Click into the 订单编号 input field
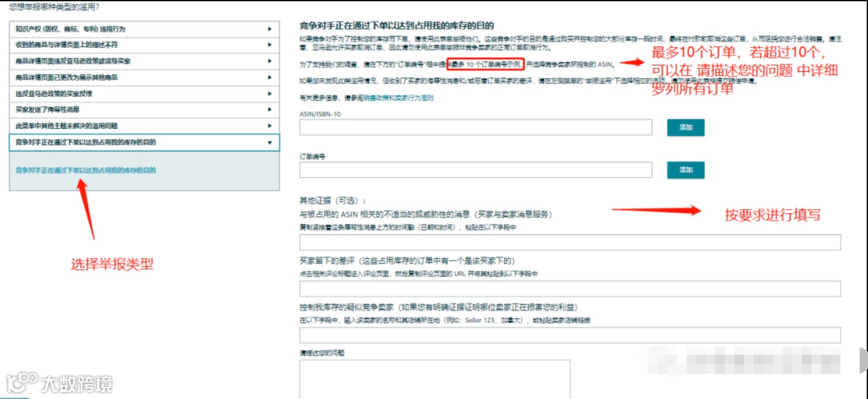This screenshot has height=399, width=868. point(476,169)
